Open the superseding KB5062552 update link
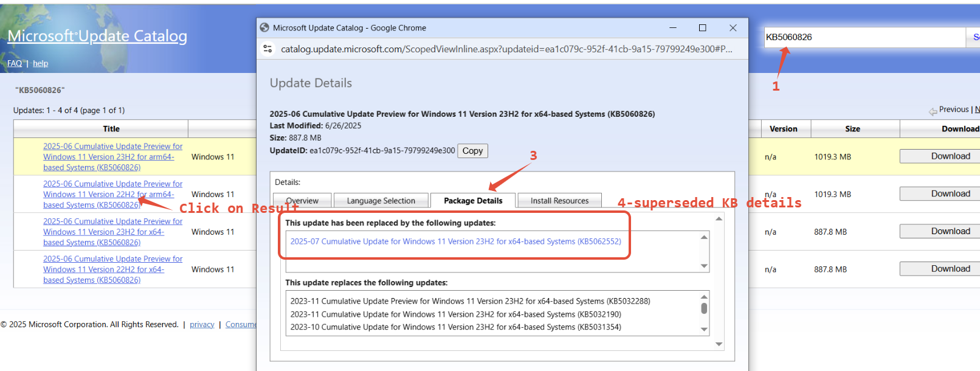The height and width of the screenshot is (371, 980). coord(456,241)
